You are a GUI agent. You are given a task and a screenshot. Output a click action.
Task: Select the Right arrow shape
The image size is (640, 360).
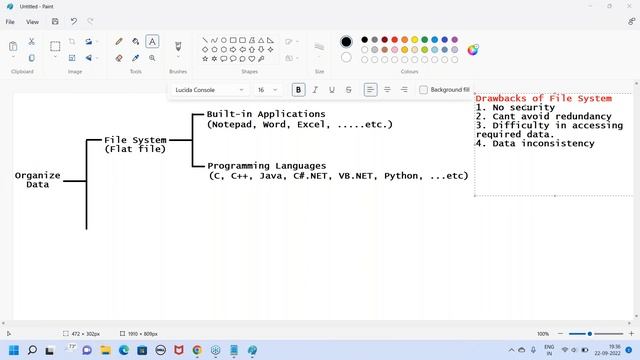point(233,49)
